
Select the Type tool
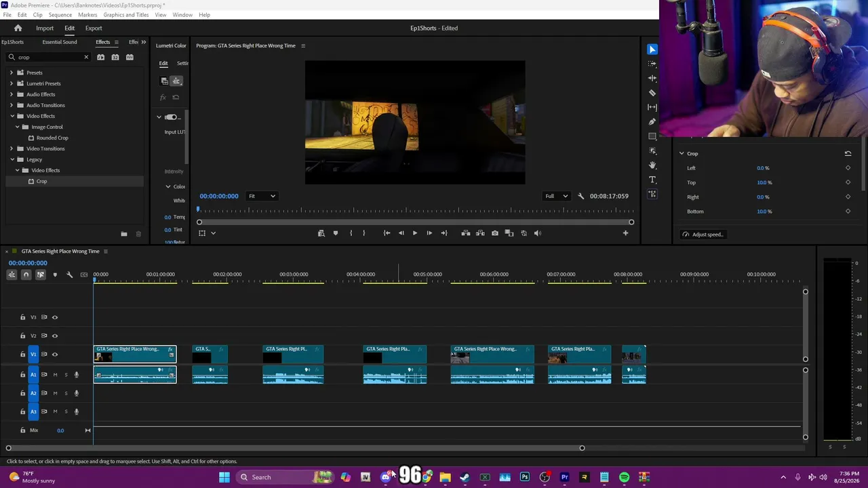coord(652,180)
